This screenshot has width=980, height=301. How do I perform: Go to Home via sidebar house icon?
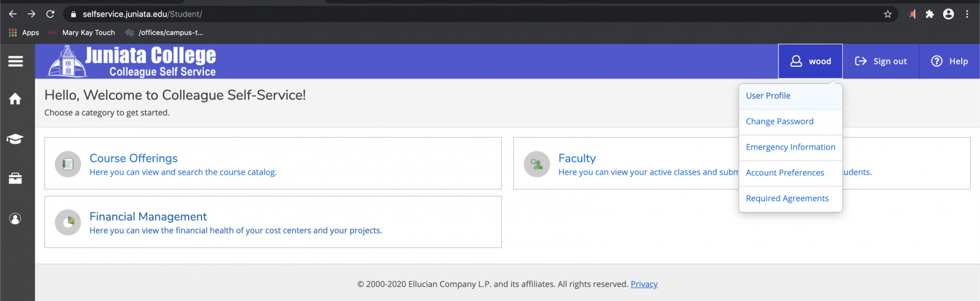[x=15, y=99]
